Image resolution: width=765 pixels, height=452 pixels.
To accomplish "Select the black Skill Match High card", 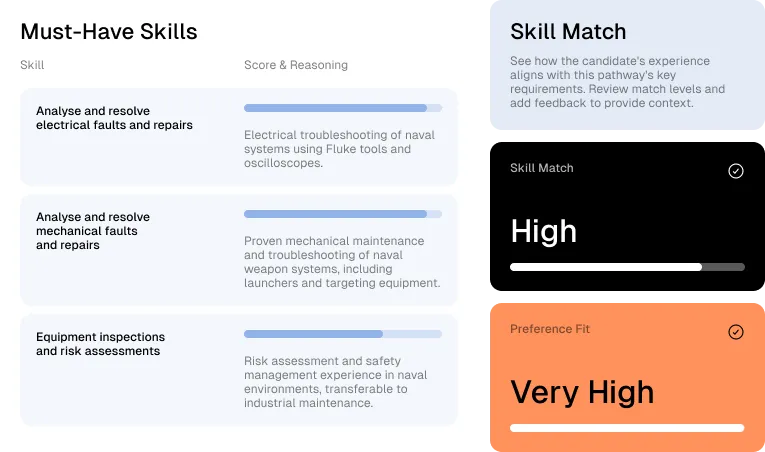I will pos(627,216).
